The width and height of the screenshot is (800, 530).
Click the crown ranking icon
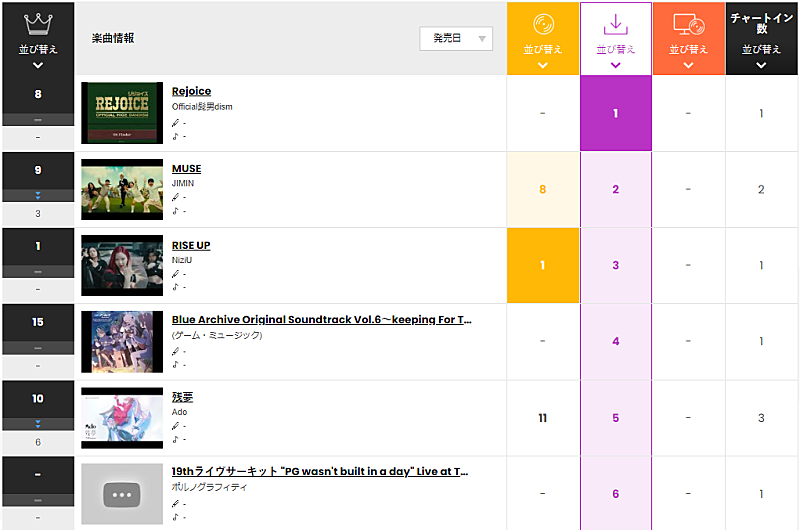pyautogui.click(x=37, y=22)
